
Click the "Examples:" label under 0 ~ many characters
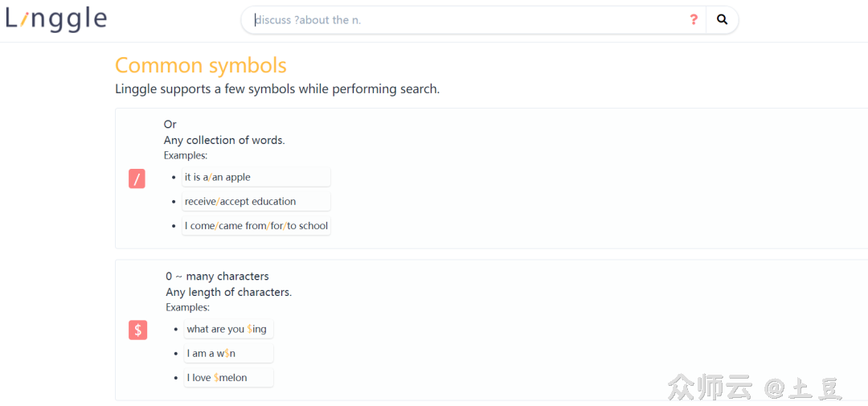[x=187, y=307]
